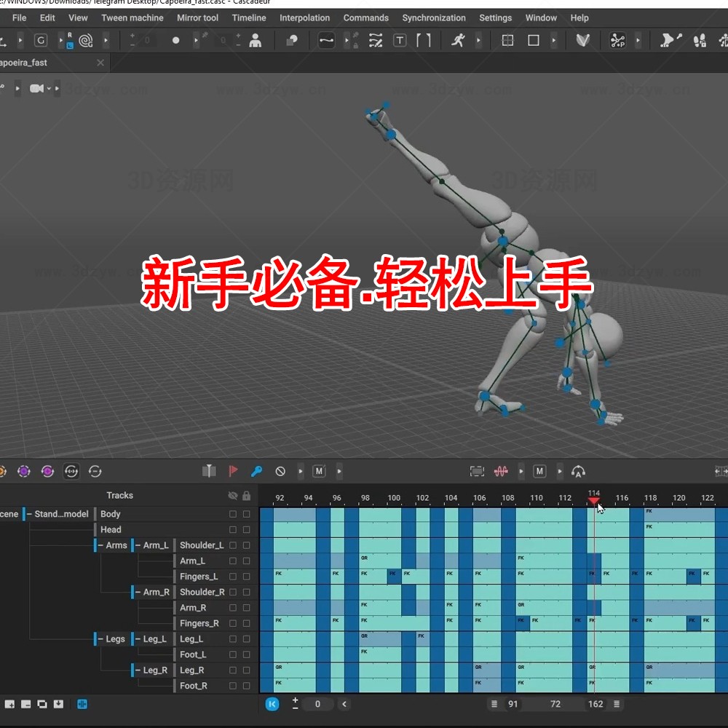The height and width of the screenshot is (728, 728).
Task: Toggle the lock checkbox for Body track
Action: click(247, 514)
